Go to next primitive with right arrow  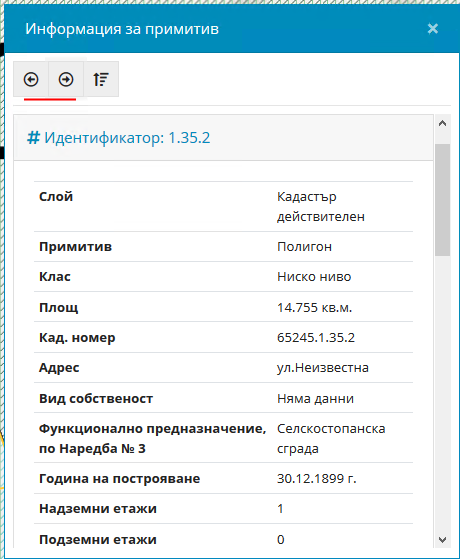pyautogui.click(x=66, y=79)
